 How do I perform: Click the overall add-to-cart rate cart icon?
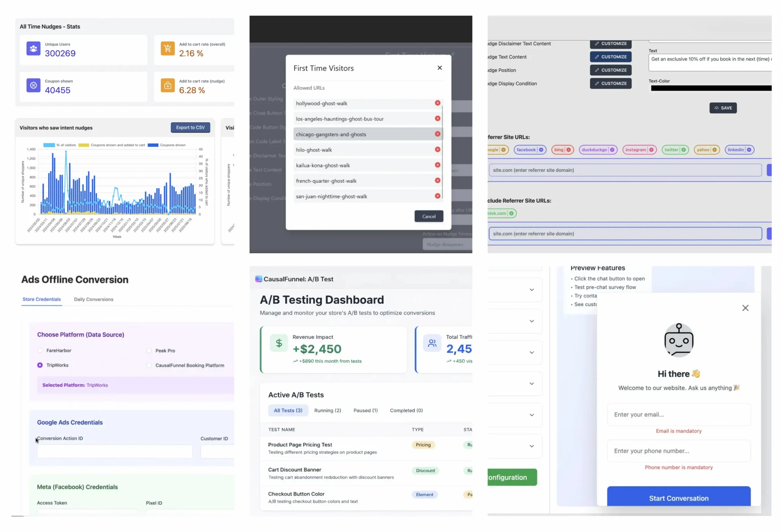(x=167, y=49)
